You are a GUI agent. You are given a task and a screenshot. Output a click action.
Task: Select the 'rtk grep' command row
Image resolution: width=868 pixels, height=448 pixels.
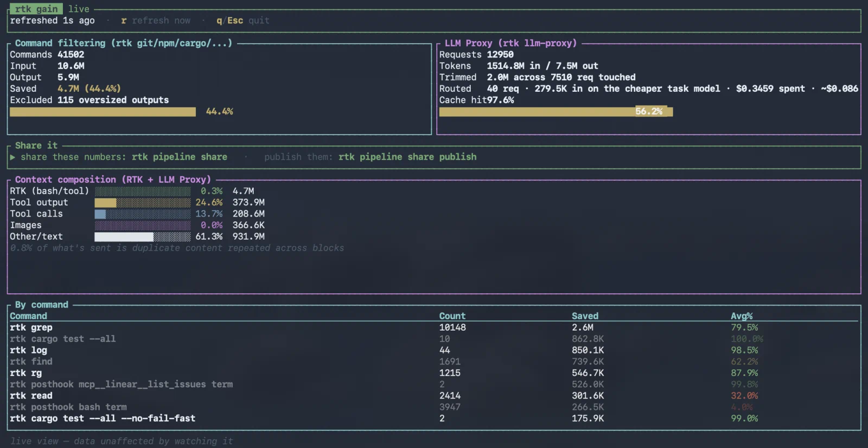[x=434, y=327]
